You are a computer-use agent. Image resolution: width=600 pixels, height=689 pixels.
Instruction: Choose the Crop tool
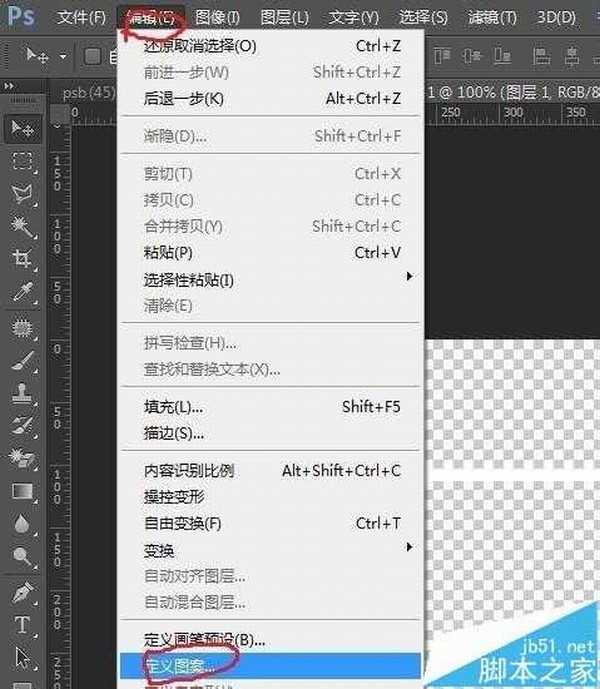coord(22,260)
